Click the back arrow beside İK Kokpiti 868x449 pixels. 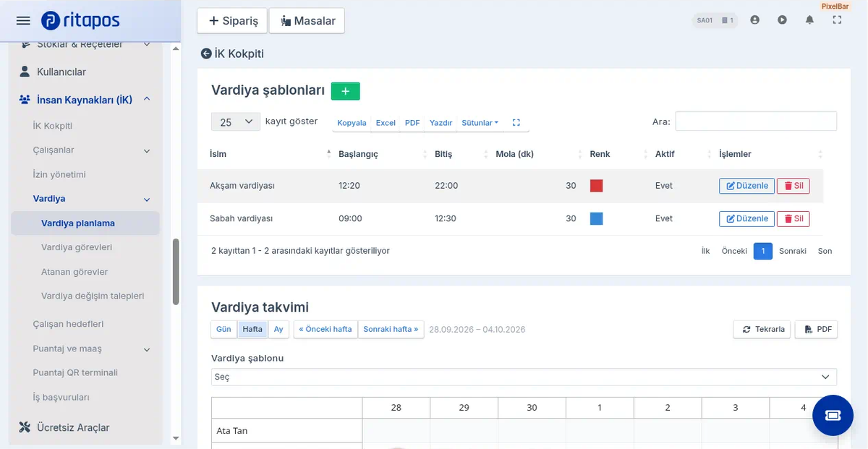(206, 54)
